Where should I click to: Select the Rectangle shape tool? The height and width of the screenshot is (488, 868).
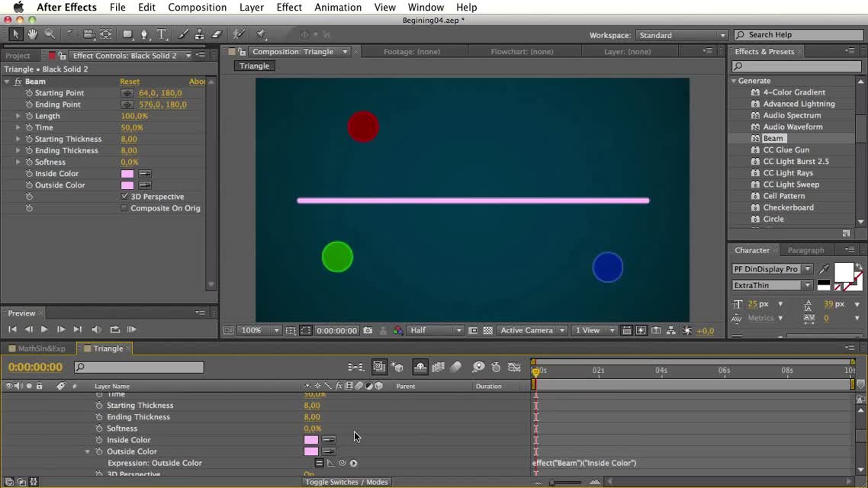pos(127,34)
